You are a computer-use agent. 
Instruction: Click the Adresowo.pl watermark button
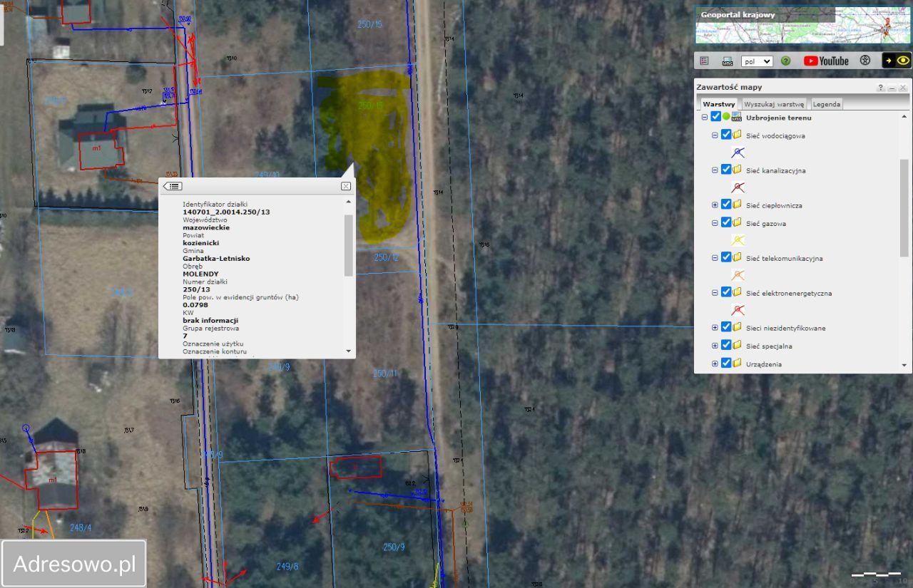74,564
